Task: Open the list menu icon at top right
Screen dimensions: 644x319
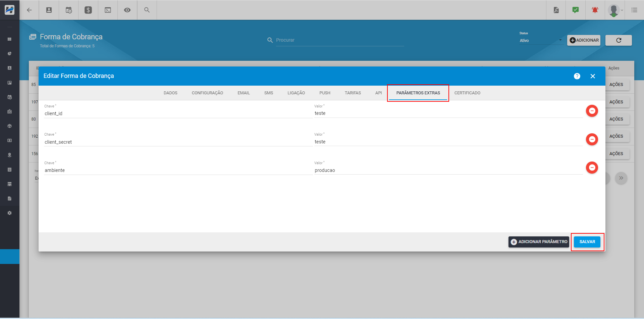Action: pyautogui.click(x=634, y=10)
